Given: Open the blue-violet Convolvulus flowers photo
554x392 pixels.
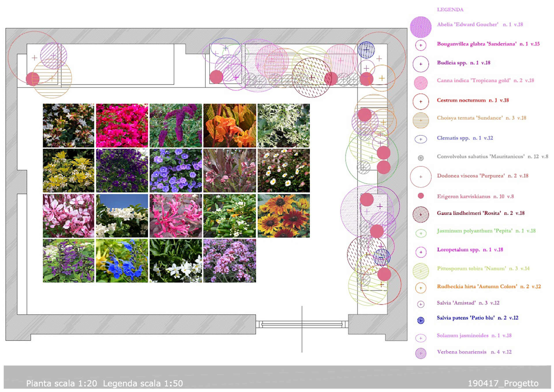Looking at the screenshot, I should click(176, 170).
